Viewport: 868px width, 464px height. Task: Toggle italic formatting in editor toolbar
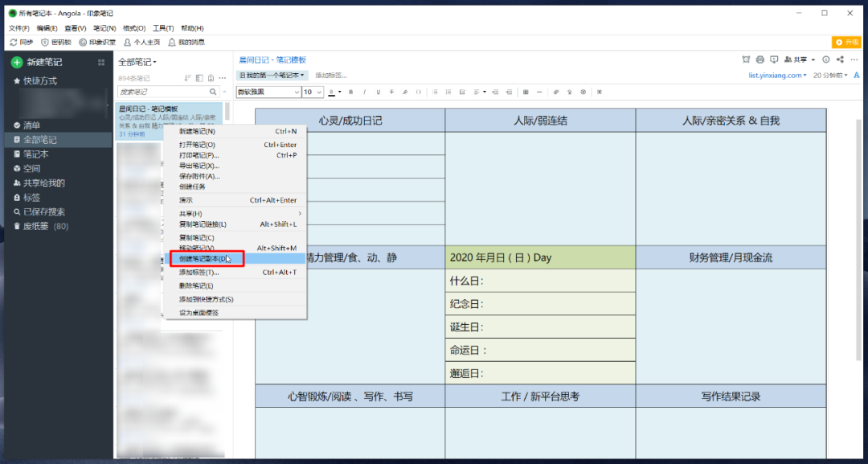coord(364,92)
